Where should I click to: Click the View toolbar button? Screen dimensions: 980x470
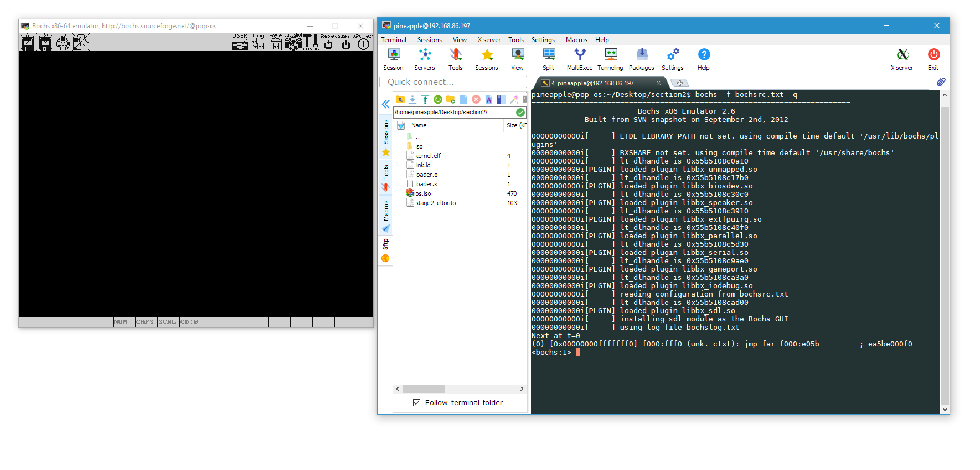(x=518, y=59)
